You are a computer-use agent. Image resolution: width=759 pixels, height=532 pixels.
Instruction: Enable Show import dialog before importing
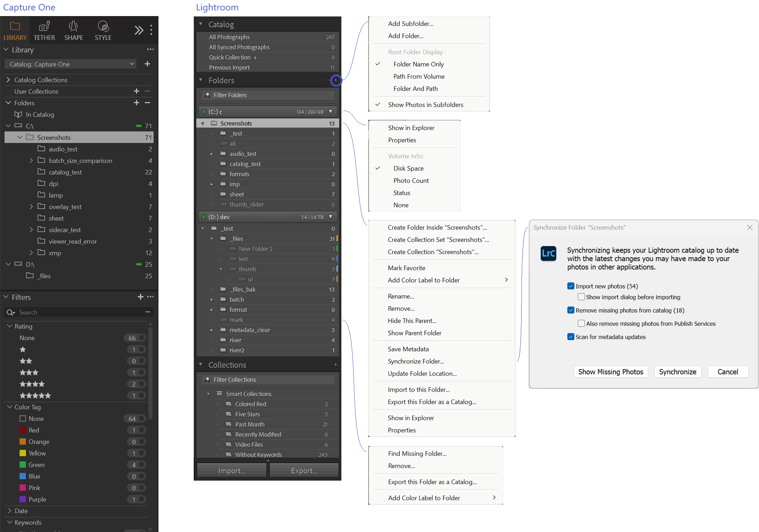coord(581,297)
